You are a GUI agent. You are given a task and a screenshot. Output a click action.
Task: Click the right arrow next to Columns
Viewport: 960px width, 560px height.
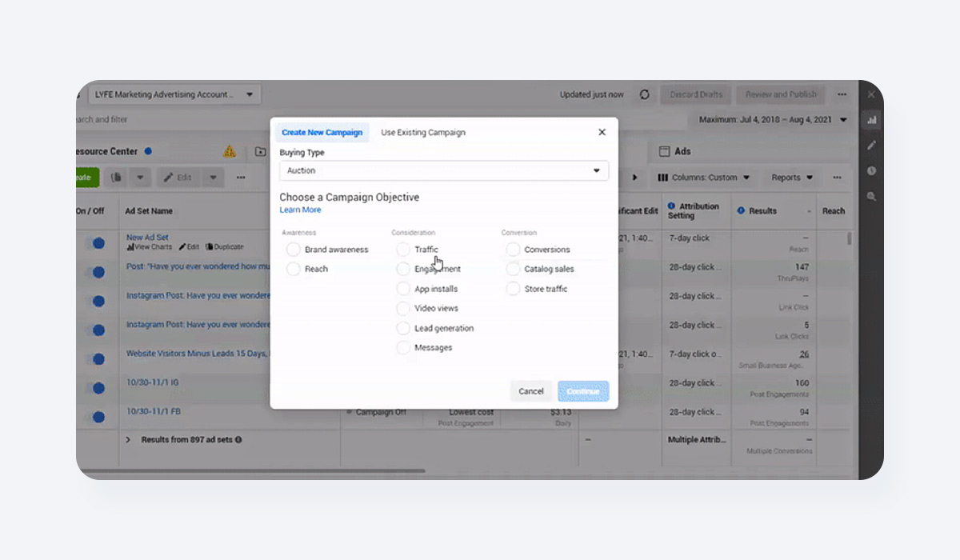pyautogui.click(x=635, y=178)
